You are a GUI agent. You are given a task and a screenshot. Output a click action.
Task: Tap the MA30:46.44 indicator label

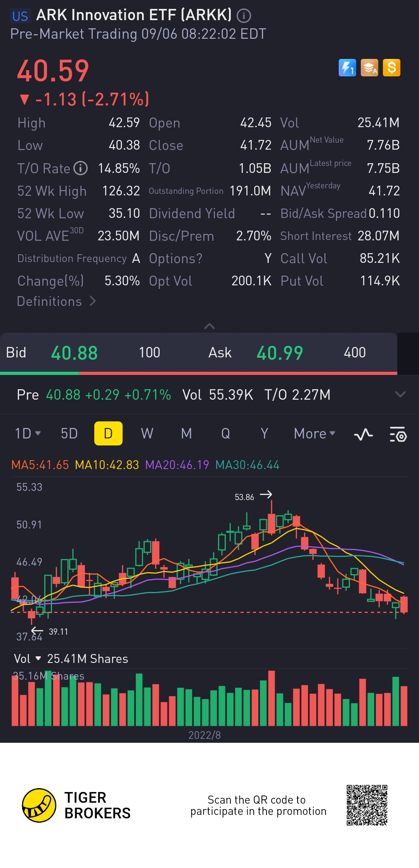tap(247, 465)
